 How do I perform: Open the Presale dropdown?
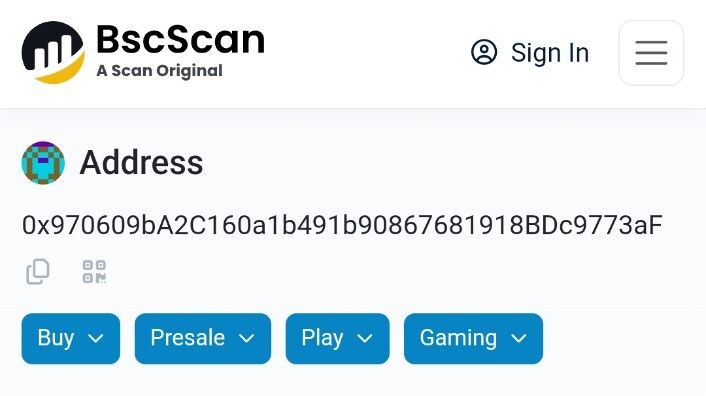coord(203,338)
